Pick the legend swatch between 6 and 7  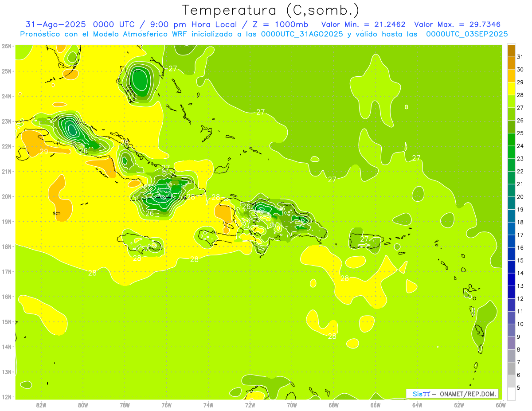pyautogui.click(x=511, y=368)
